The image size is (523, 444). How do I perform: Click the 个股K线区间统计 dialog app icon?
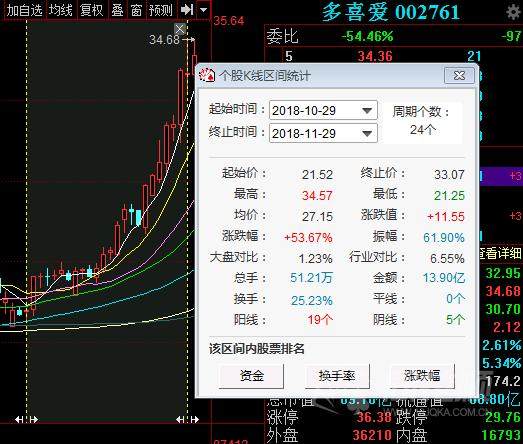(207, 75)
